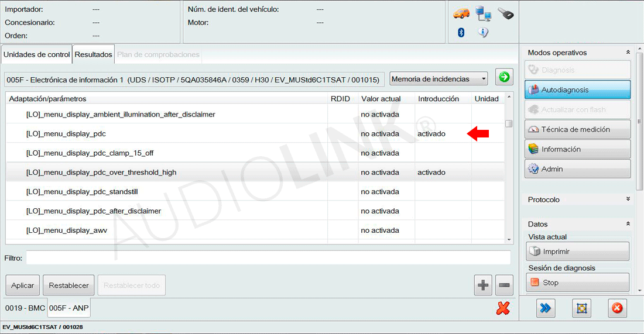Expand the Protocolo section
644x334 pixels.
coord(628,199)
